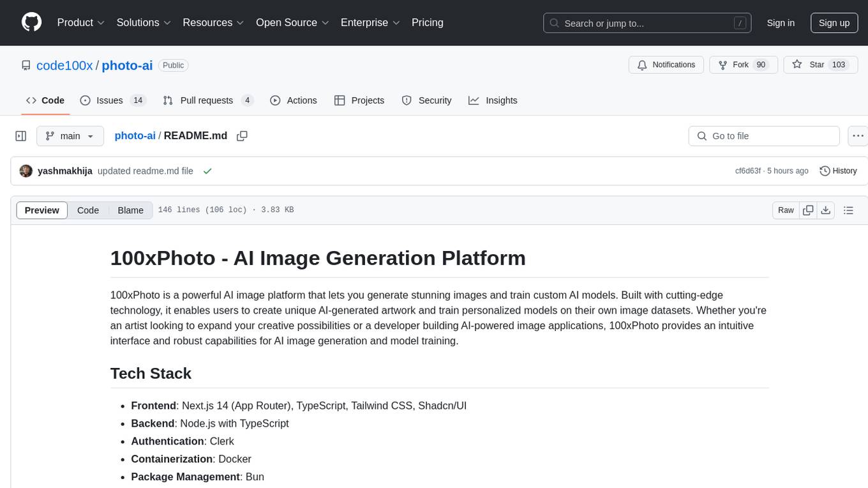
Task: View the fork count 90
Action: [760, 65]
